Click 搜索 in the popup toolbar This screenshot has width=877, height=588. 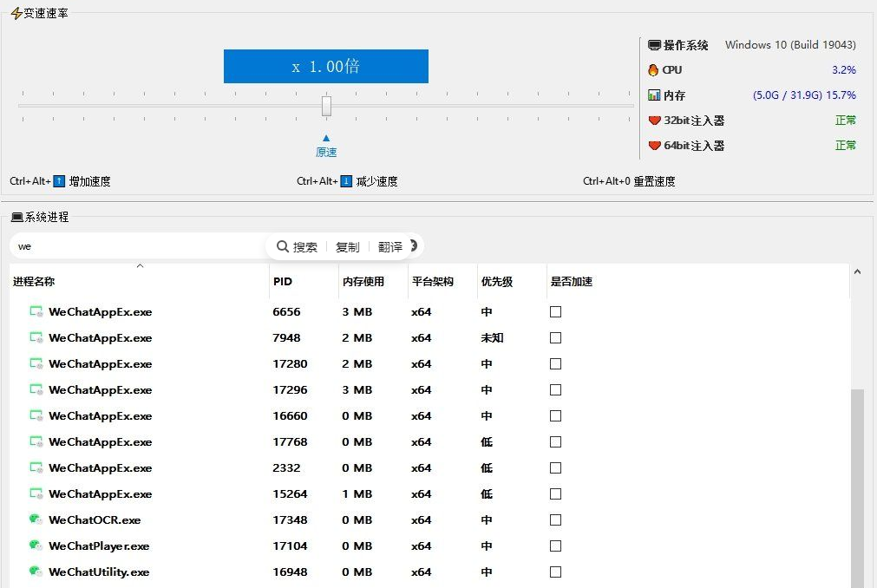(304, 247)
